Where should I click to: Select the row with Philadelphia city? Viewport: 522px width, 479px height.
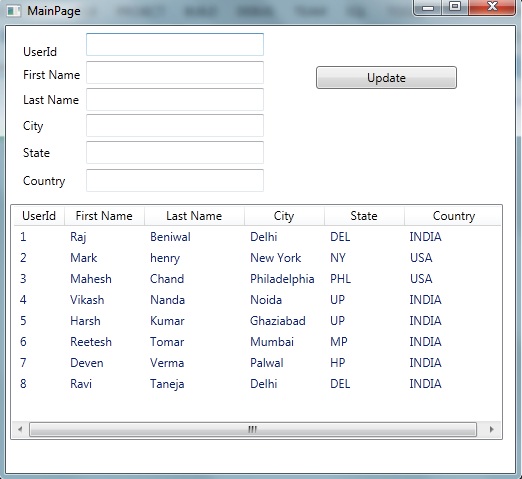click(x=257, y=279)
